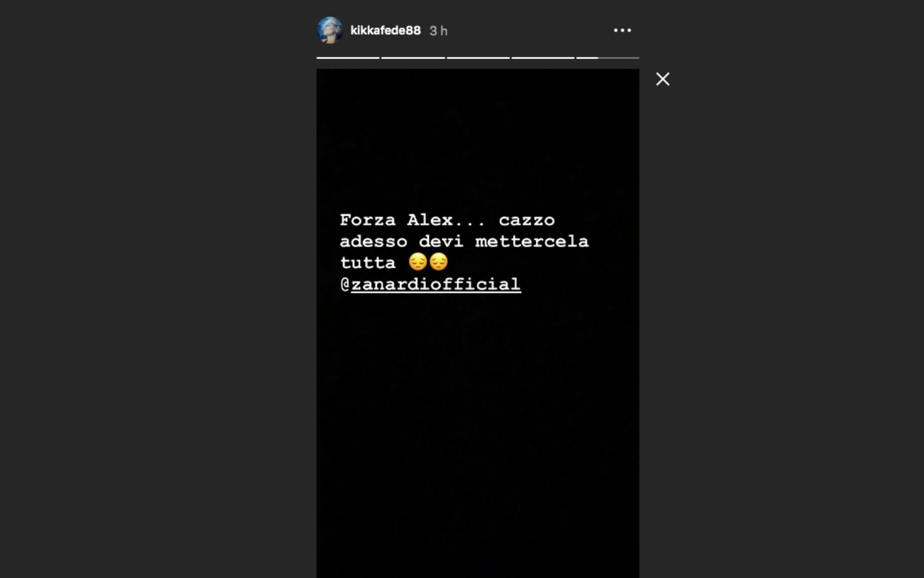Screen dimensions: 924x578
Task: Jump to the first story progress segment
Action: 348,58
